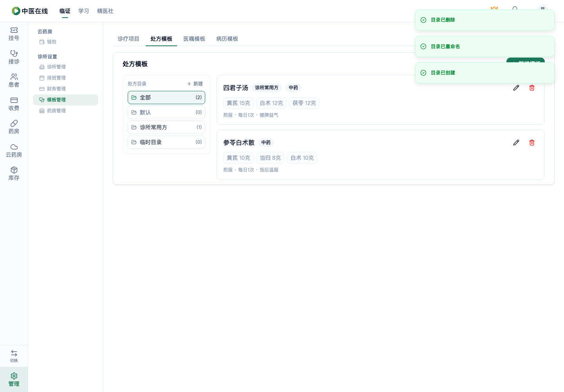
Task: Edit the 参苓白术散 template with pencil icon
Action: click(516, 143)
